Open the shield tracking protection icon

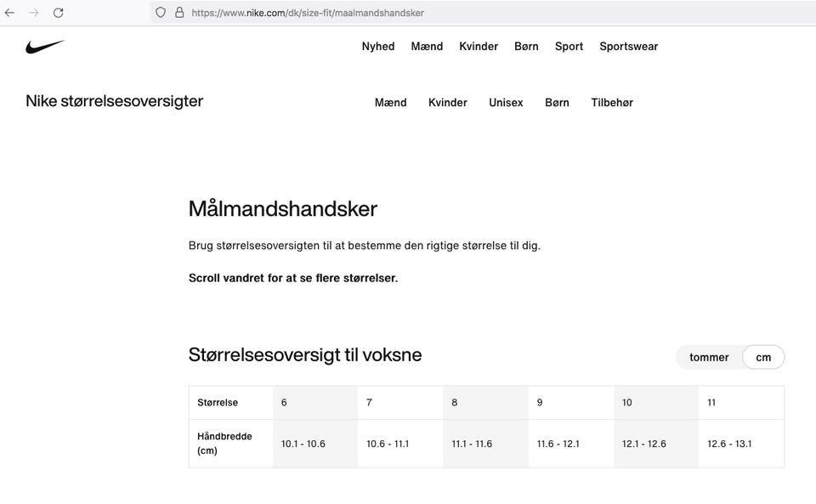coord(161,13)
